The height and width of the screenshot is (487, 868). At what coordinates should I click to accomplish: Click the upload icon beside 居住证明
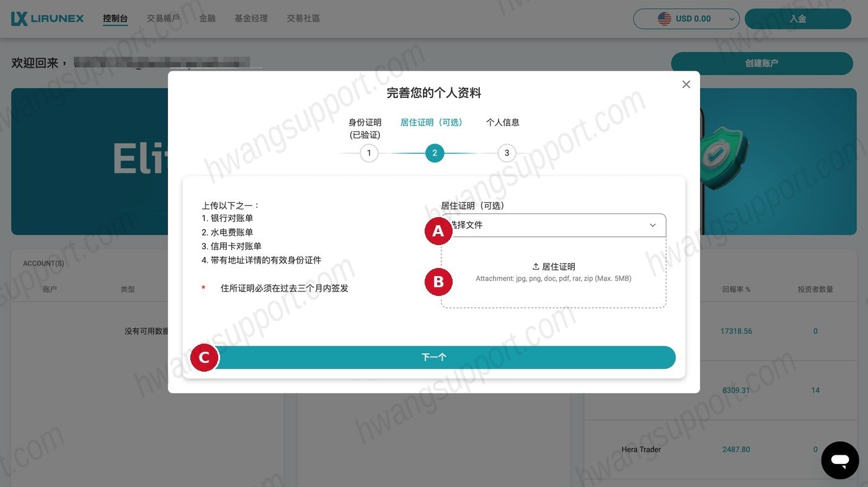536,267
